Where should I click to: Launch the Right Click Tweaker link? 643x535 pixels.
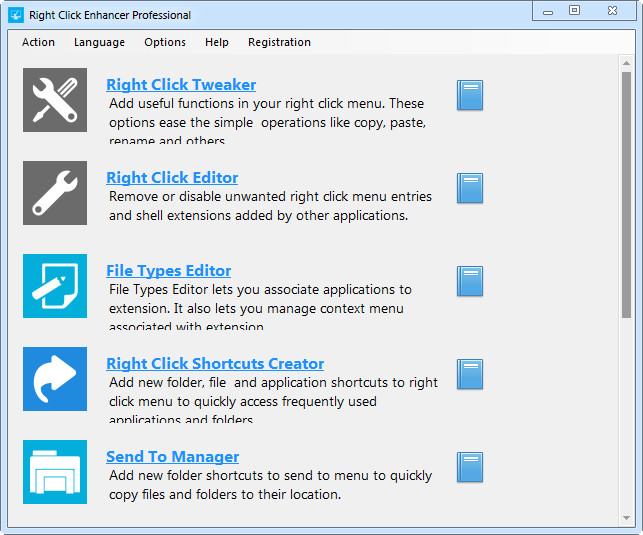tap(181, 84)
